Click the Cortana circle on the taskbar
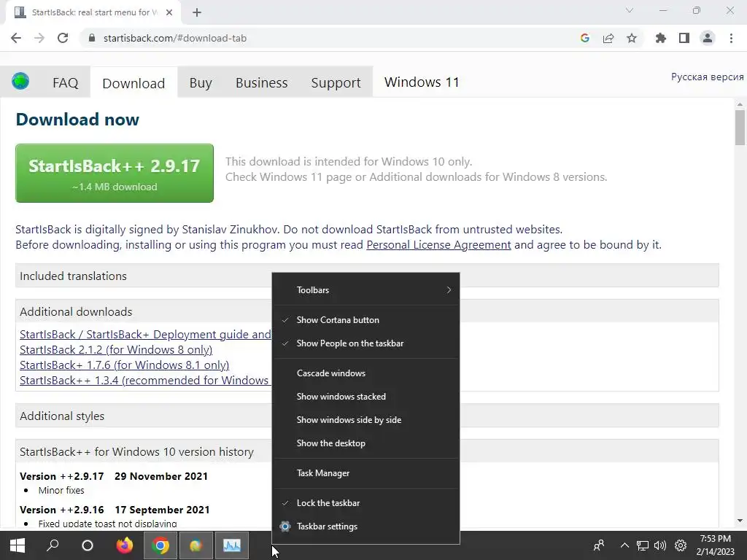Image resolution: width=747 pixels, height=560 pixels. [88, 545]
